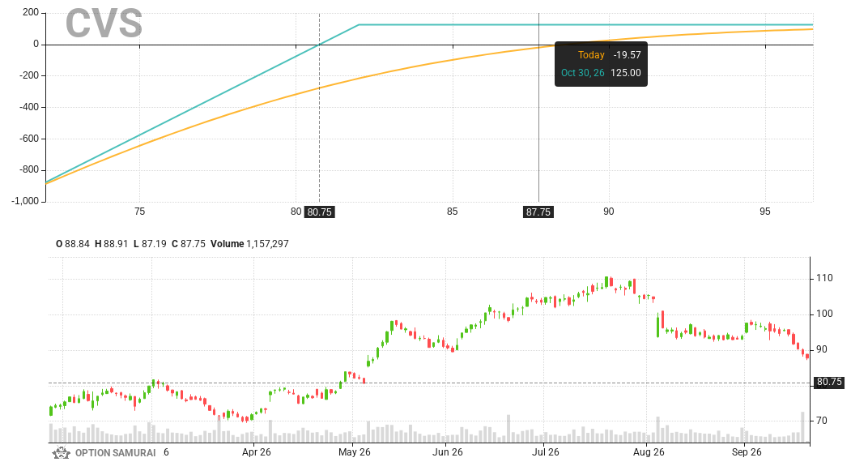This screenshot has width=868, height=462.
Task: Select the 87.75 crosshair label on payoff x-axis
Action: (x=538, y=212)
